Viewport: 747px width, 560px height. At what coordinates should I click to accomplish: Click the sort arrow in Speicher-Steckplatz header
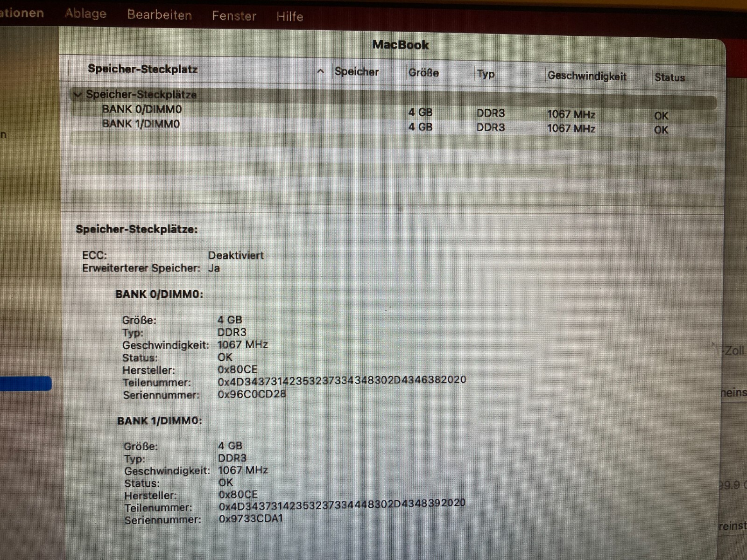(x=320, y=71)
